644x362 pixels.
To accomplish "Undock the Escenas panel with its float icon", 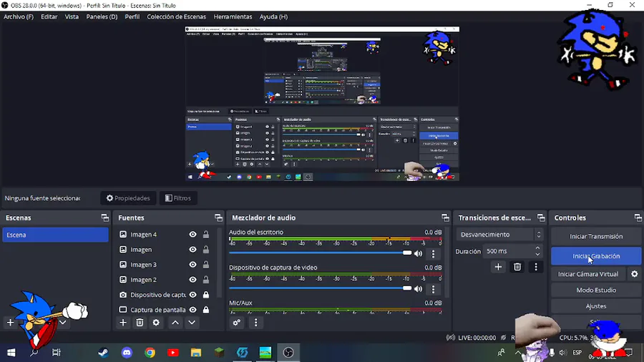I will click(104, 218).
